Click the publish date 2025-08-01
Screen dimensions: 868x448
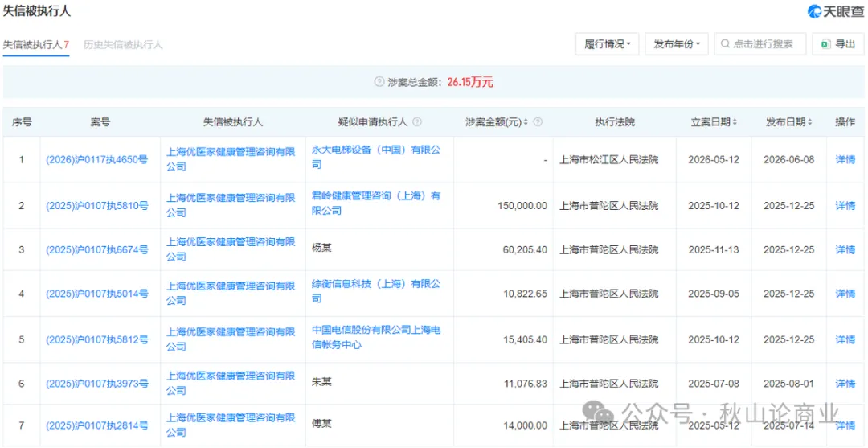pos(789,383)
